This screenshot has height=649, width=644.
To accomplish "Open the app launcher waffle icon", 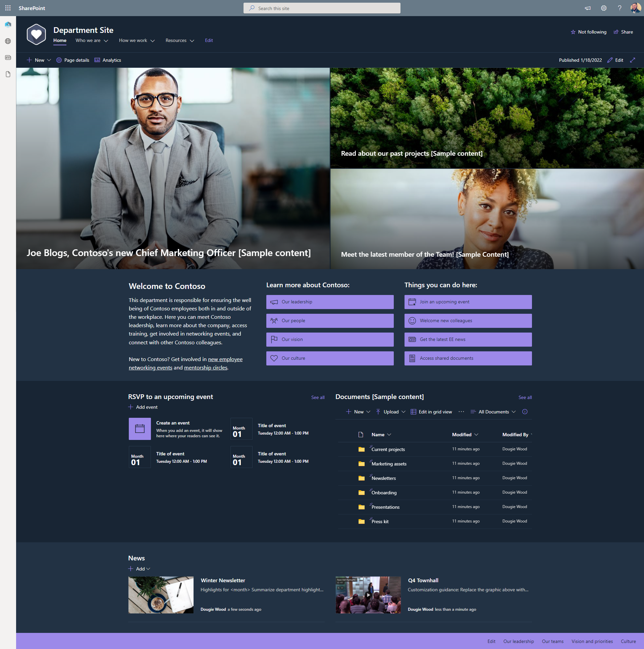I will point(8,8).
